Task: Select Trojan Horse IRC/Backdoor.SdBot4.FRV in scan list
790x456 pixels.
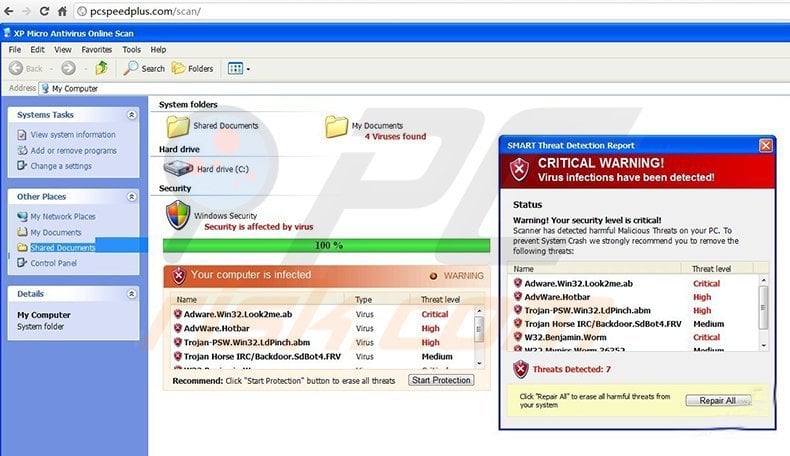Action: click(321, 356)
